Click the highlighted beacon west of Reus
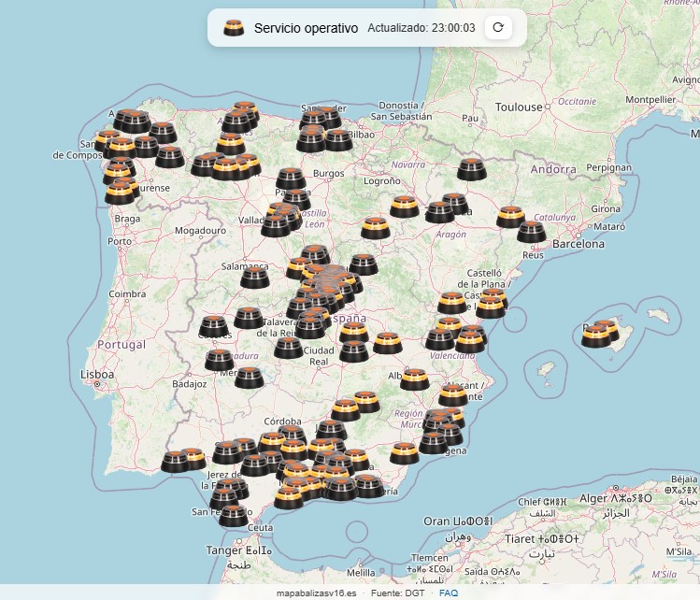 pyautogui.click(x=510, y=217)
